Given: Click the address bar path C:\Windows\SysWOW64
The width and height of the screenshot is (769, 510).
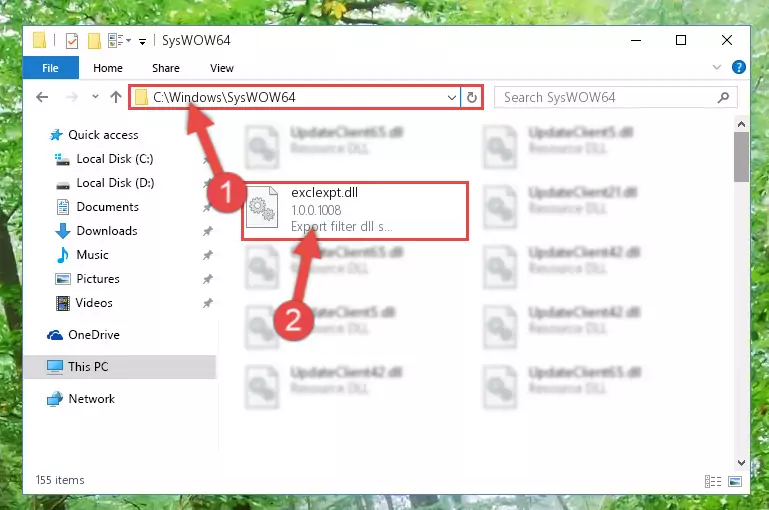Looking at the screenshot, I should pos(224,97).
